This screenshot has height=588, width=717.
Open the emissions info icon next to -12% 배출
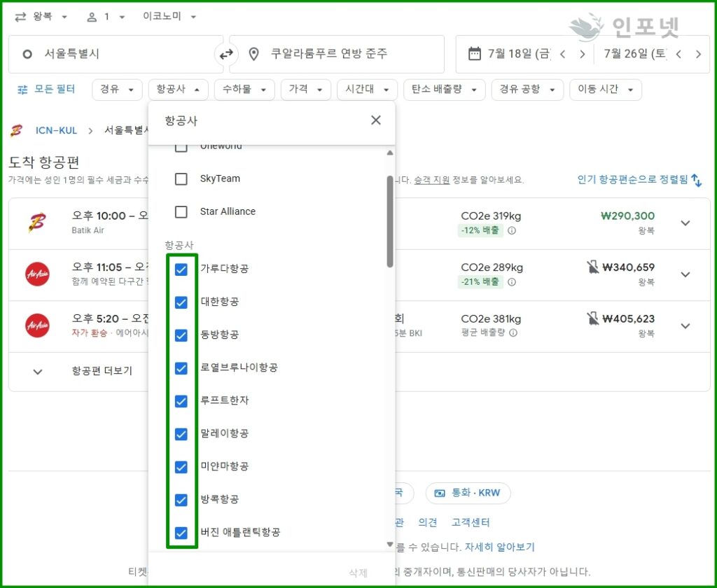(x=512, y=230)
